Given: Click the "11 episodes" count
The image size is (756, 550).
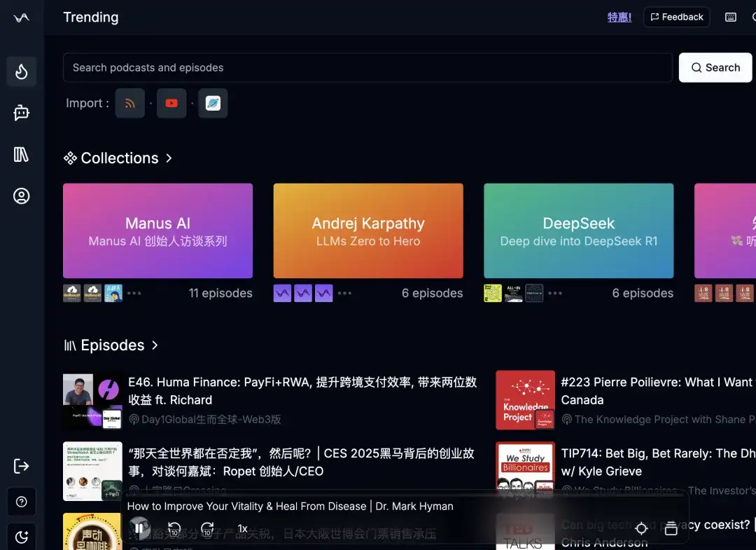Looking at the screenshot, I should [x=220, y=294].
